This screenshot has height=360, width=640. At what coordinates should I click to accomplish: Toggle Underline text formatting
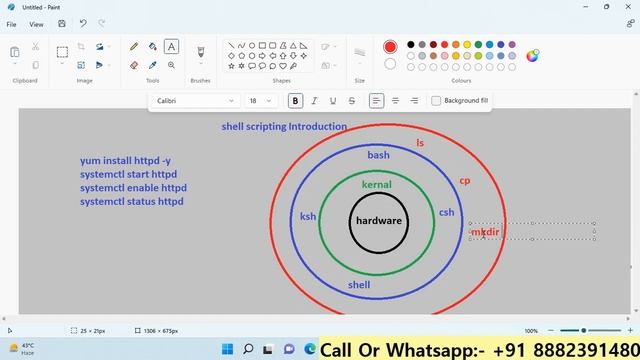point(333,101)
